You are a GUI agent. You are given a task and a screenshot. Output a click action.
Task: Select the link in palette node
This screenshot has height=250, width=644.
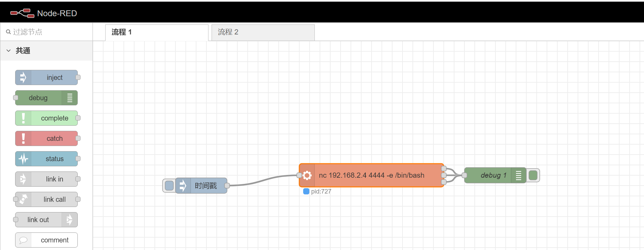[x=46, y=179]
